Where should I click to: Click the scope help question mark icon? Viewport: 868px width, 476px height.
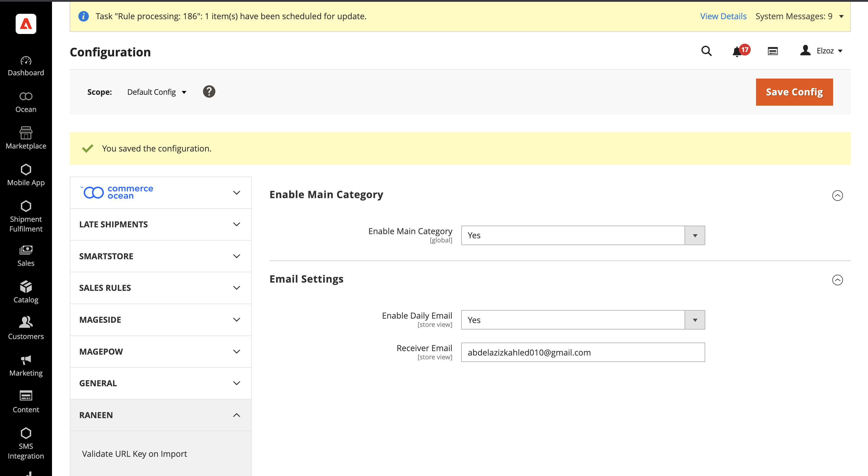click(209, 92)
